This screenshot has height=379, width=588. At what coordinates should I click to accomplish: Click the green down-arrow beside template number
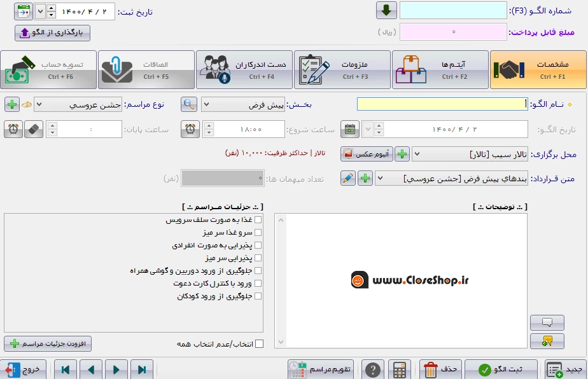point(386,11)
